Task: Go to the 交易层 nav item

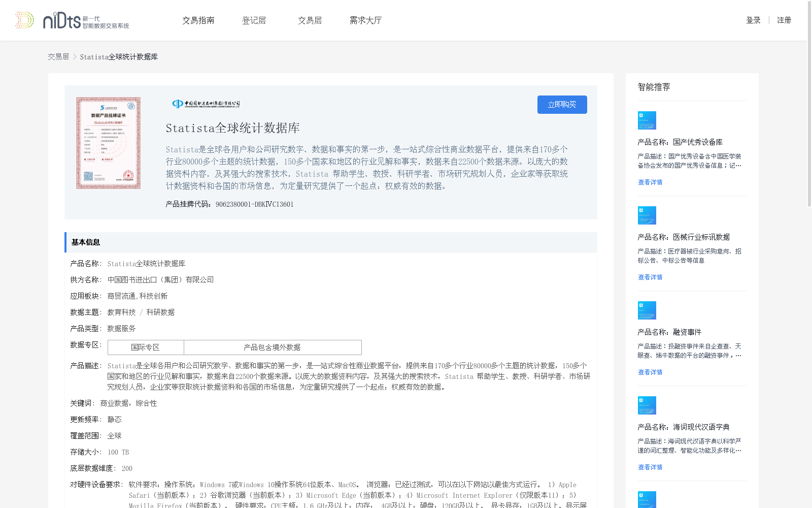Action: [310, 20]
